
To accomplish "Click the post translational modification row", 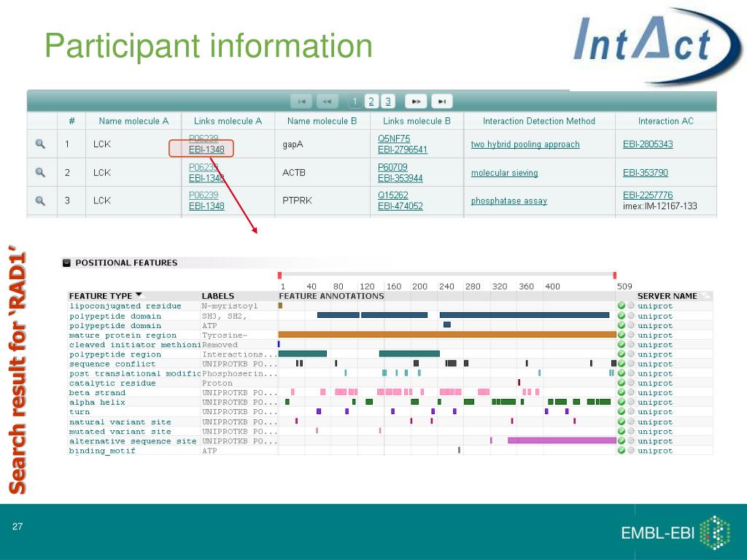I will tap(390, 373).
